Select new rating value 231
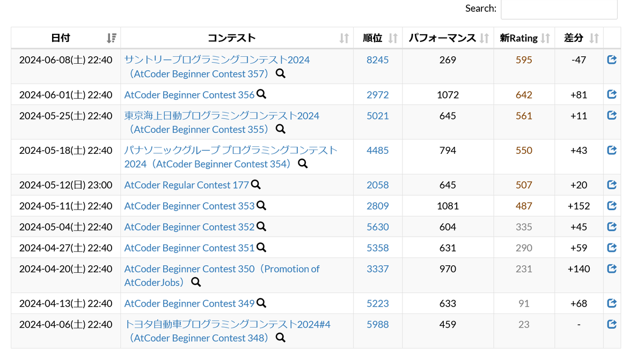The height and width of the screenshot is (364, 644). (524, 269)
